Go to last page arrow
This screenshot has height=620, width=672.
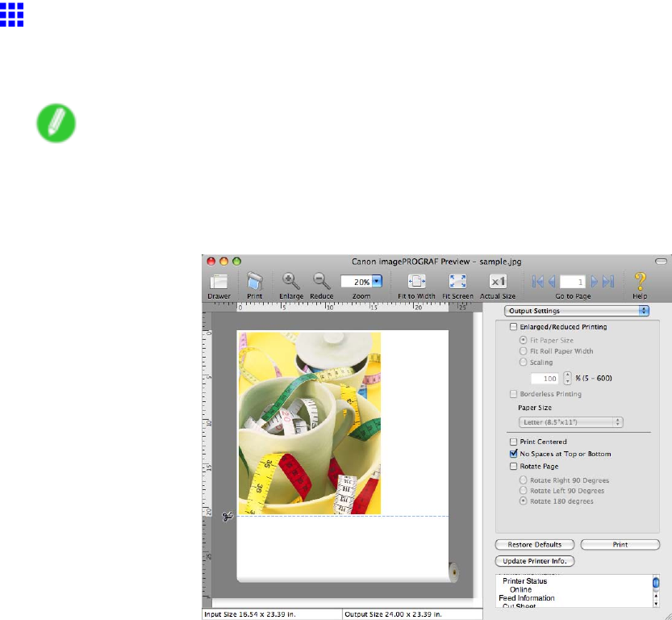(x=608, y=282)
